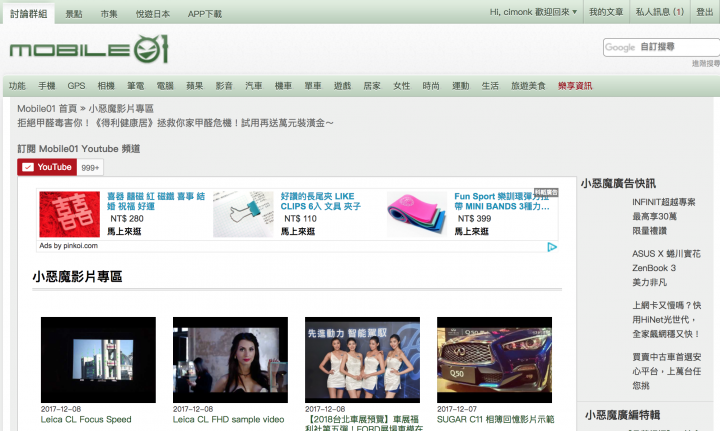Open the Leica CL FHD sample video thumbnail
This screenshot has width=720, height=431.
231,360
